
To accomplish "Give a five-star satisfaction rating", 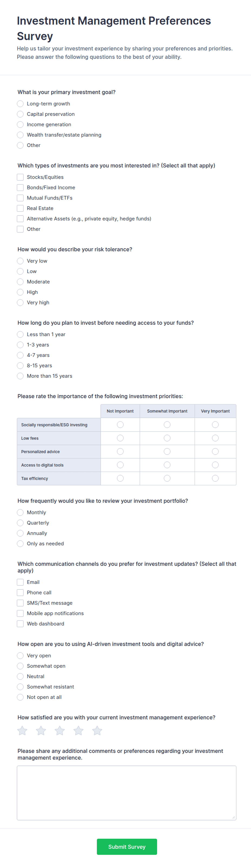I will click(x=97, y=731).
